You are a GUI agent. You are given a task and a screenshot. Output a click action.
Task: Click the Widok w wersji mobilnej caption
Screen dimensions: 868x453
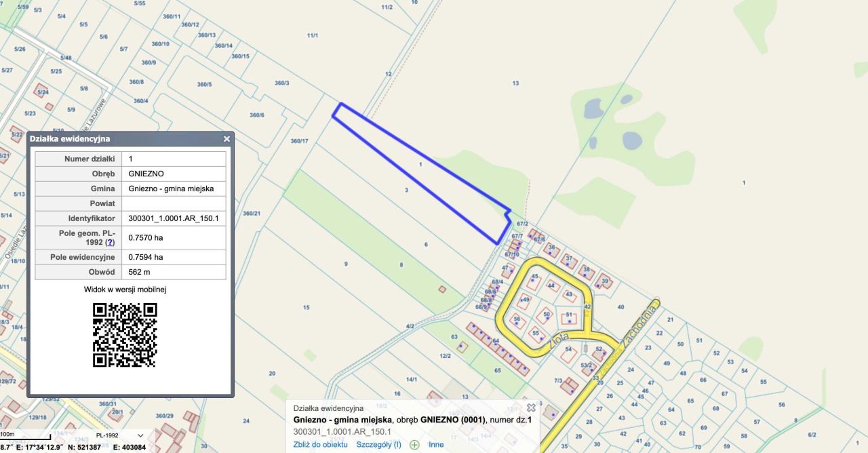click(125, 290)
